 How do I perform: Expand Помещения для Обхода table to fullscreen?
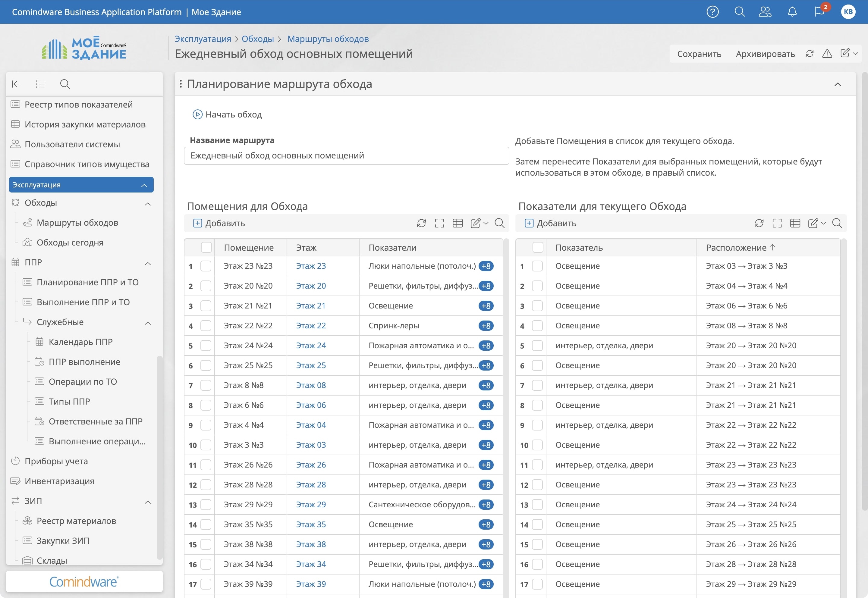pyautogui.click(x=440, y=223)
